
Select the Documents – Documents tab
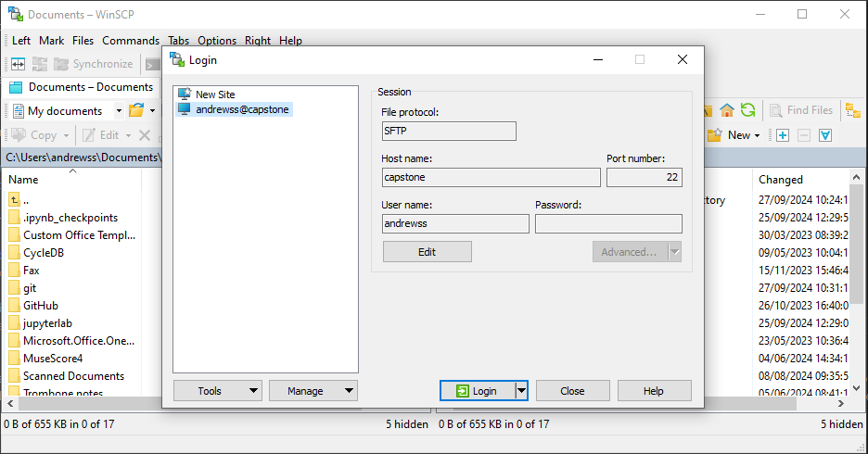tap(82, 87)
